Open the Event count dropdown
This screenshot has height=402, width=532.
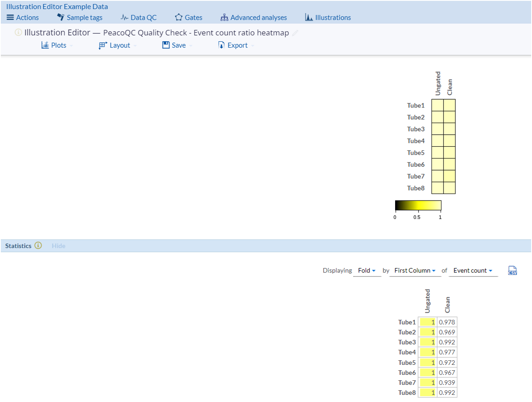point(473,271)
